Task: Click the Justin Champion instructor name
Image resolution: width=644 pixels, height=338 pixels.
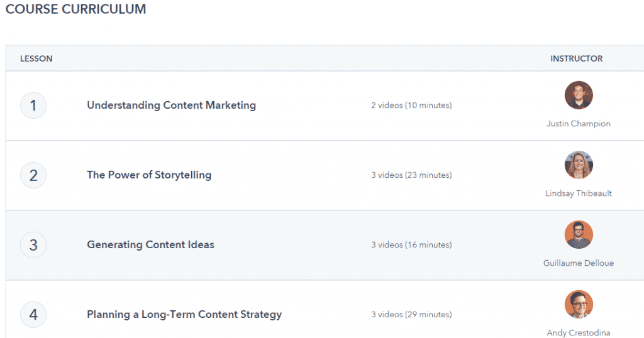Action: coord(579,124)
